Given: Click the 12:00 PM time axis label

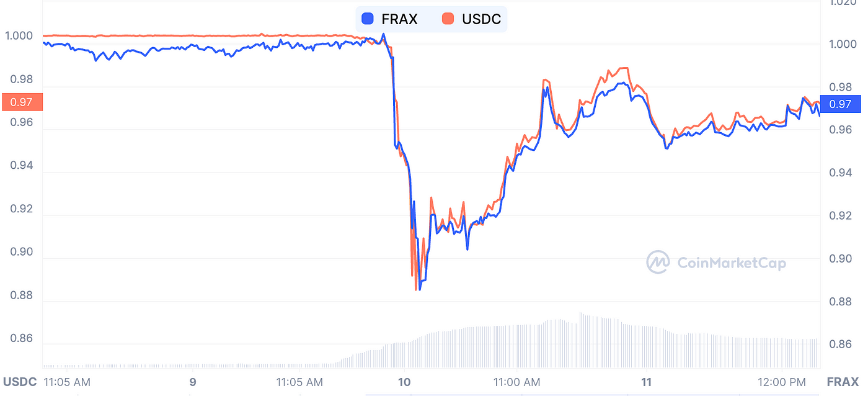Looking at the screenshot, I should [781, 382].
